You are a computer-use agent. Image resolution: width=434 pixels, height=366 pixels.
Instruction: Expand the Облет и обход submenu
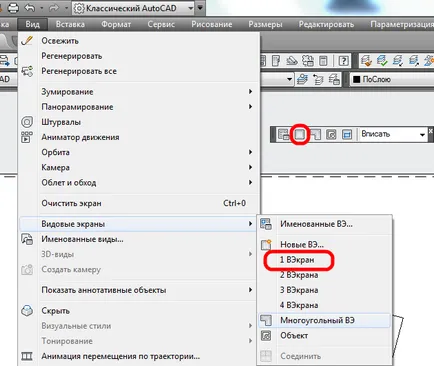(138, 183)
